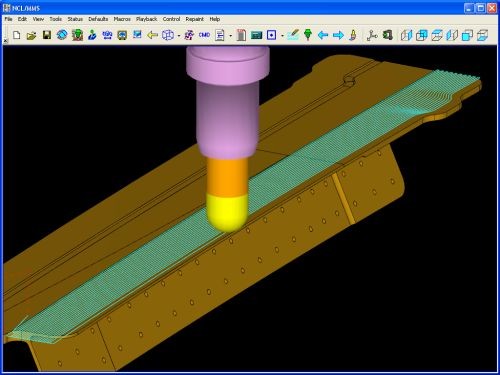Select the cube left-face view icon

coord(452,35)
